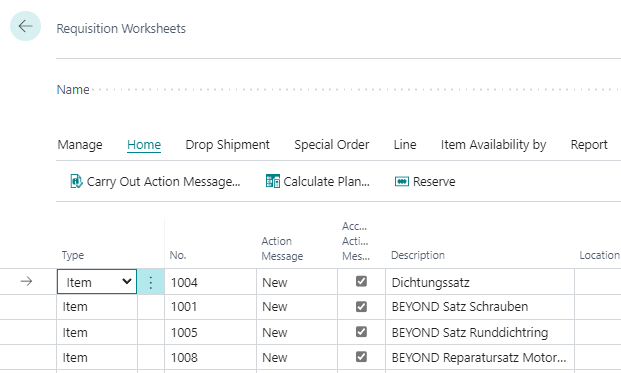Click the BEYOND Satz Runddichtring description cell

tap(480, 332)
